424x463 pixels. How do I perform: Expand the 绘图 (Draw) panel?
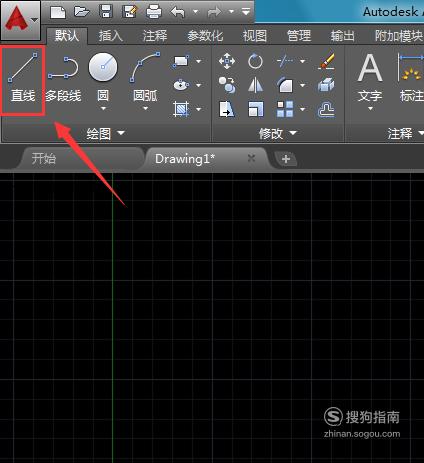(105, 134)
